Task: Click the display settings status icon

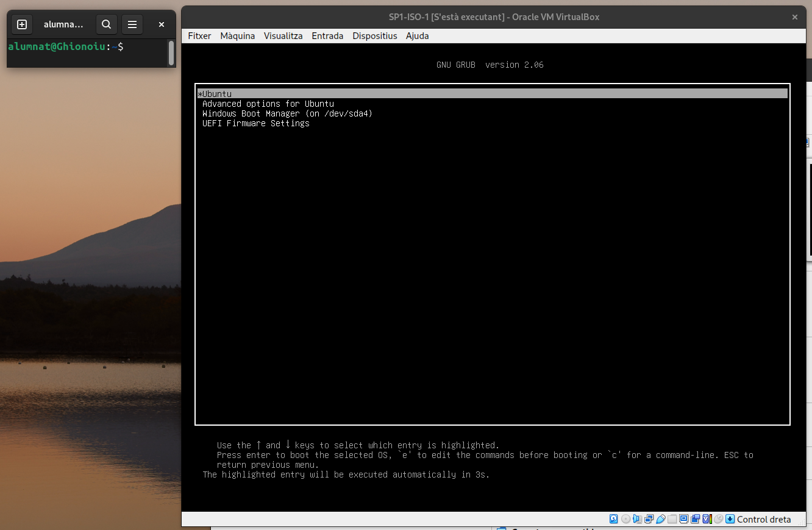Action: coord(683,519)
